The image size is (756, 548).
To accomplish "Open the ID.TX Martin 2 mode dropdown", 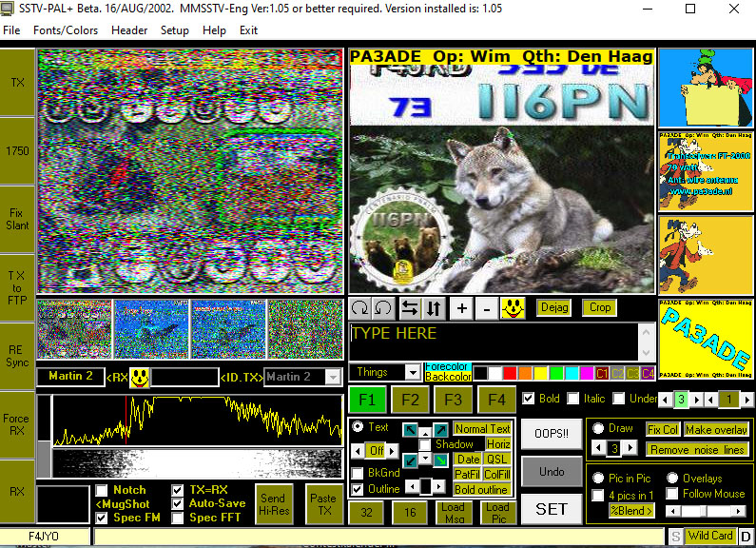I will click(x=333, y=378).
